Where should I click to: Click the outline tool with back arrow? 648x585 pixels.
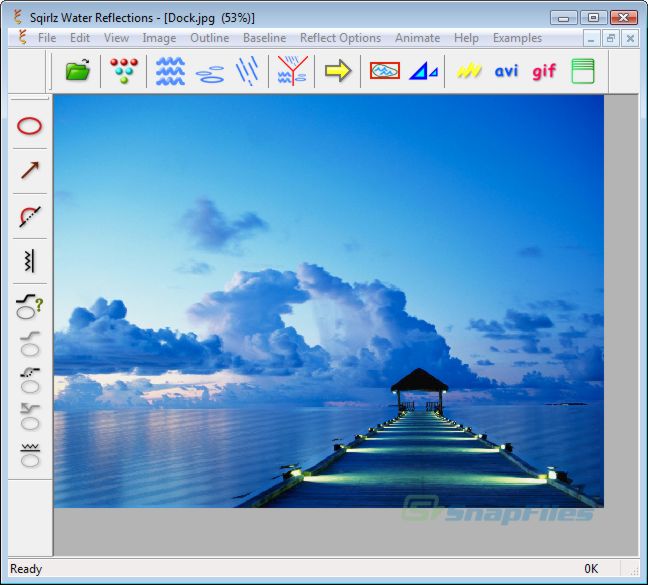(30, 417)
